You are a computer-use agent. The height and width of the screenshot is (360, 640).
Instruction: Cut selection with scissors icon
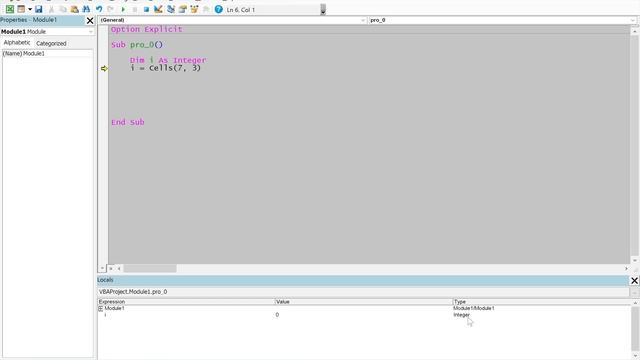pyautogui.click(x=51, y=9)
